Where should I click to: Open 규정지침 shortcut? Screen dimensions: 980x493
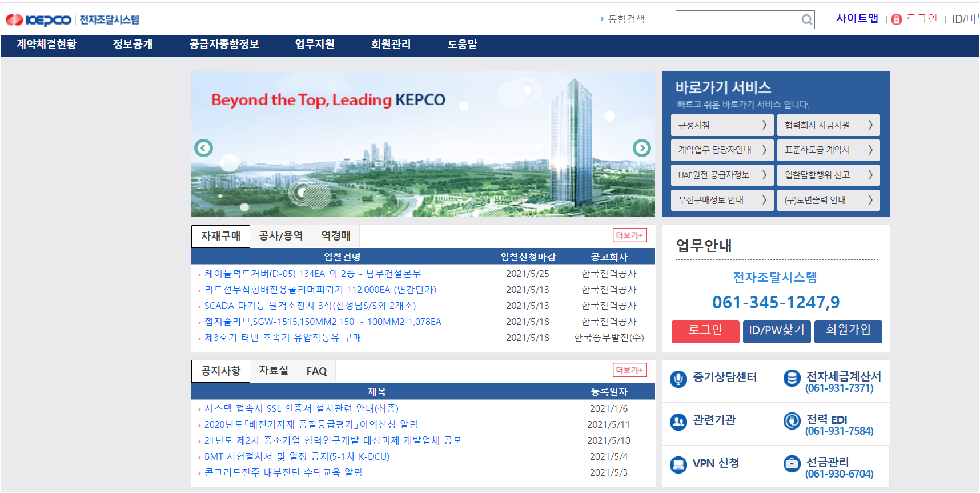tap(722, 125)
